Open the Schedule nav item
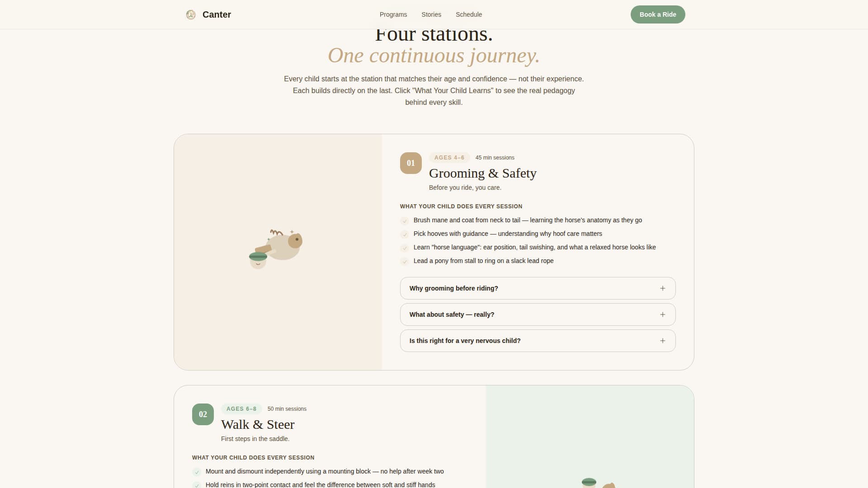 [x=469, y=14]
